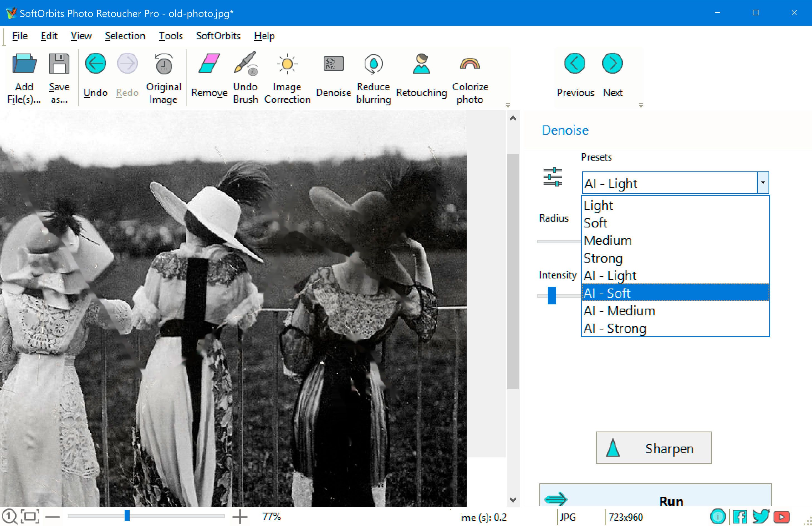812x526 pixels.
Task: Click the greyed Redo arrow
Action: click(x=127, y=64)
